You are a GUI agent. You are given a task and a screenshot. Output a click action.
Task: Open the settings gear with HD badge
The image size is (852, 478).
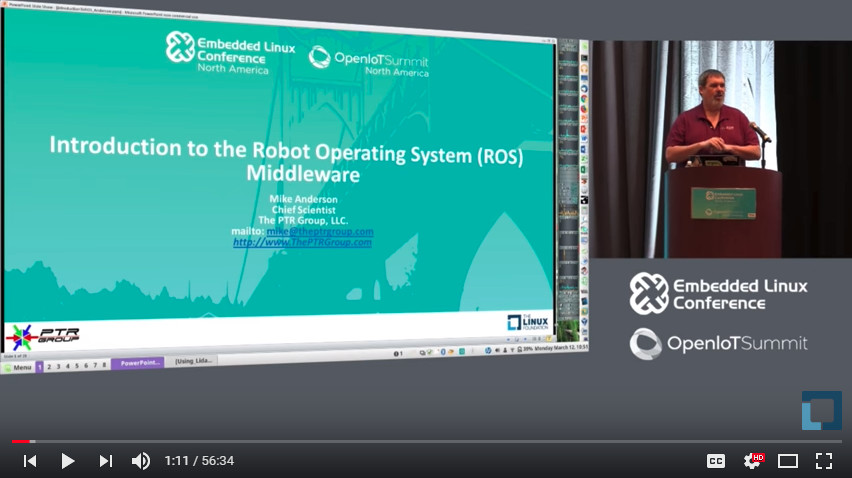(753, 461)
